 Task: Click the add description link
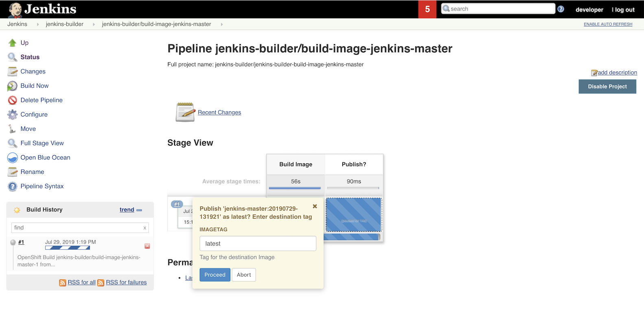[617, 72]
